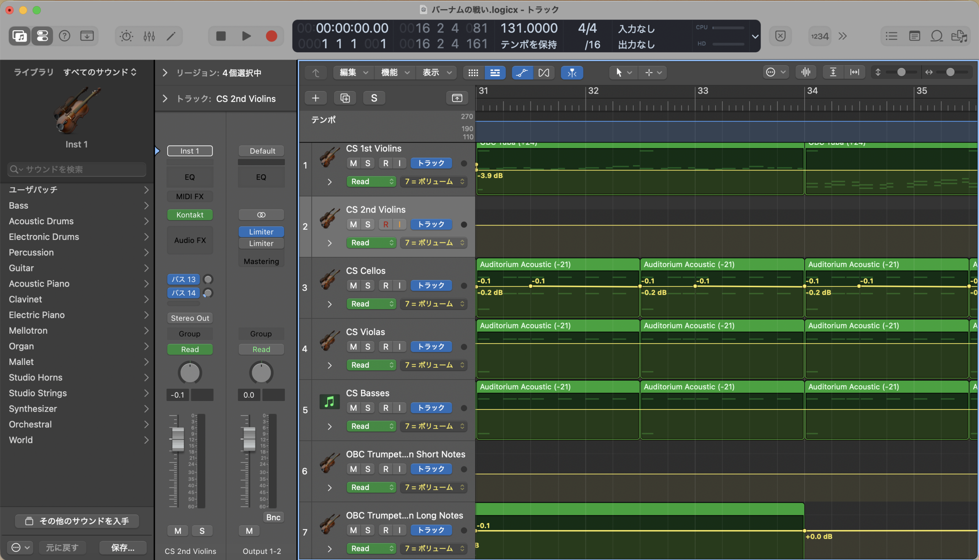This screenshot has width=979, height=560.
Task: Open automation mode Read dropdown on CS Cellos
Action: [x=371, y=304]
